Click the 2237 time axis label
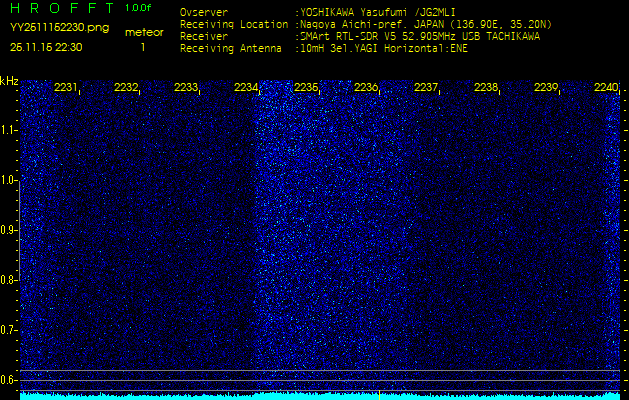 pos(426,87)
